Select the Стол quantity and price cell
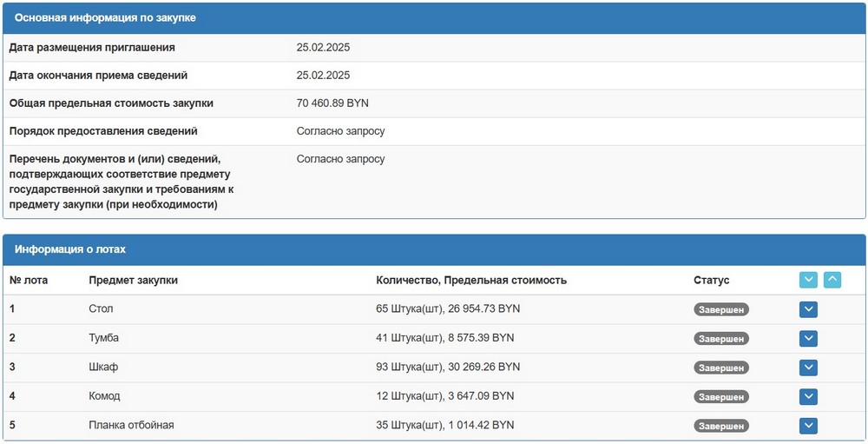This screenshot has height=444, width=868. coord(448,309)
